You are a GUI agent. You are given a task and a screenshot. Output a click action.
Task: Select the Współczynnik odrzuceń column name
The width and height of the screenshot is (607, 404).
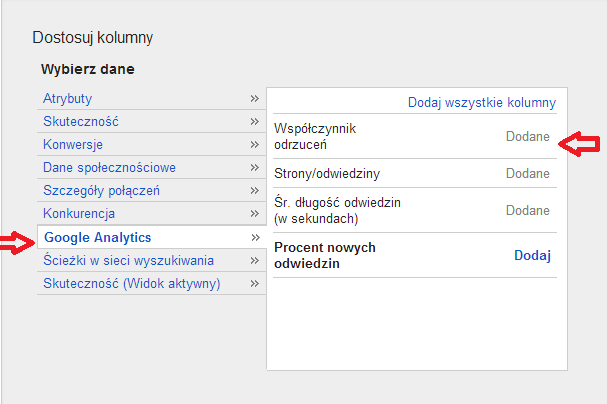click(315, 136)
